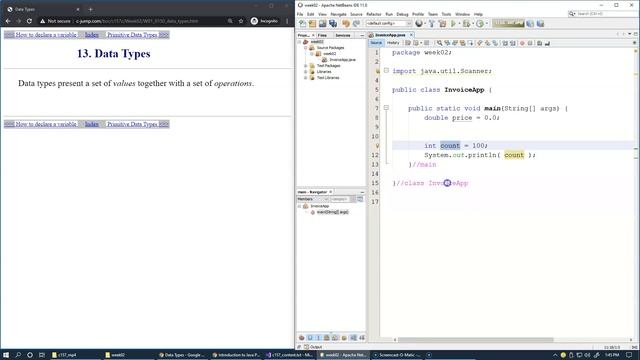Image resolution: width=640 pixels, height=360 pixels.
Task: Click the memory usage bar in toolbar
Action: point(508,24)
